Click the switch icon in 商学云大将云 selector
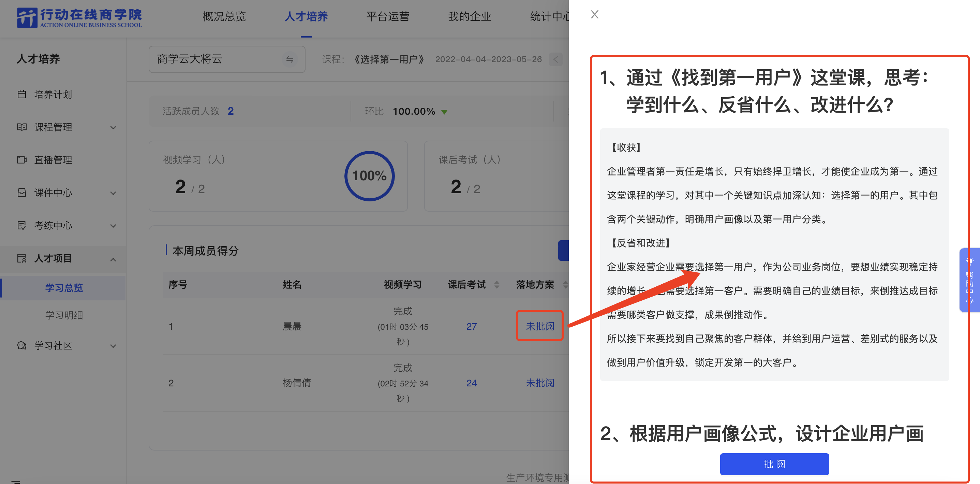Image resolution: width=980 pixels, height=484 pixels. [x=289, y=59]
